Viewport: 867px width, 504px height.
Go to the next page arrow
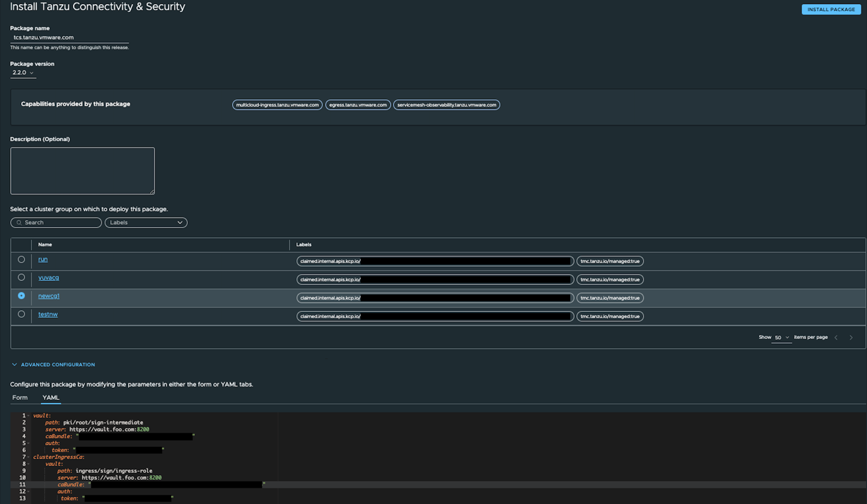coord(851,338)
